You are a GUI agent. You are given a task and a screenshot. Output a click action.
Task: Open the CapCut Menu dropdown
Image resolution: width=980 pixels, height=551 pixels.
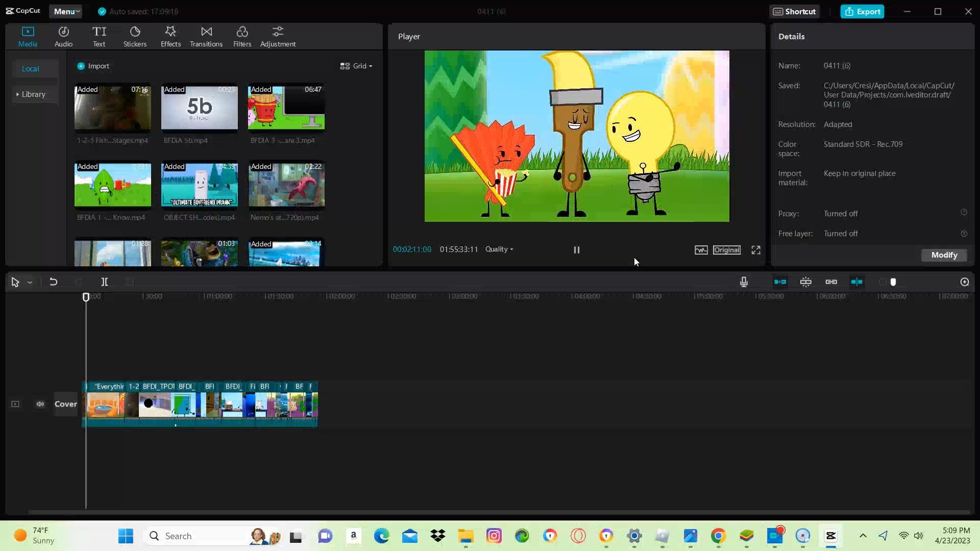click(66, 11)
